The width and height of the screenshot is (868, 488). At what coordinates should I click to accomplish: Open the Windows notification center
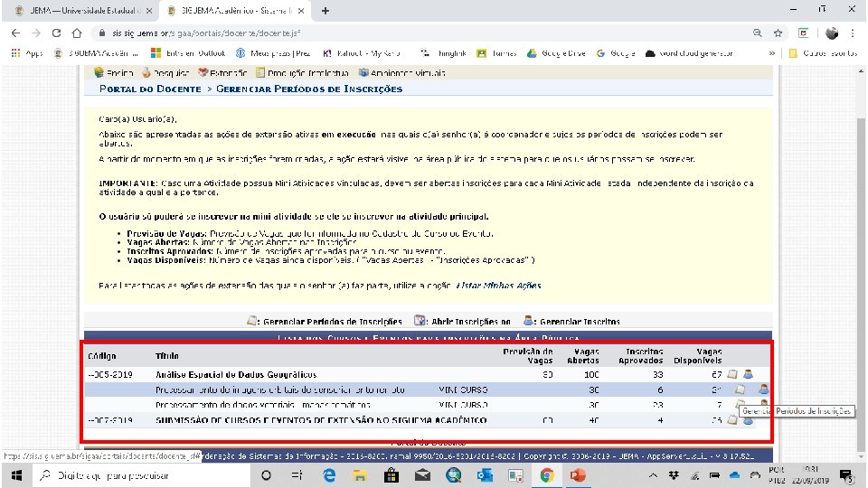(846, 475)
